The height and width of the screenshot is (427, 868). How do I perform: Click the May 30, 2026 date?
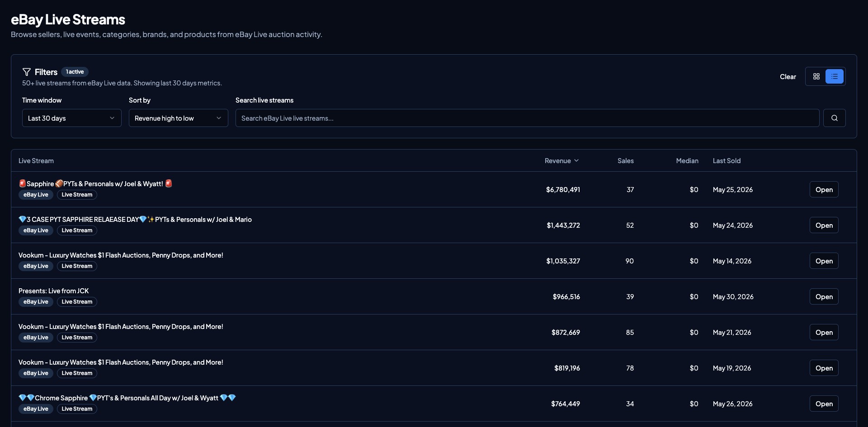(733, 297)
